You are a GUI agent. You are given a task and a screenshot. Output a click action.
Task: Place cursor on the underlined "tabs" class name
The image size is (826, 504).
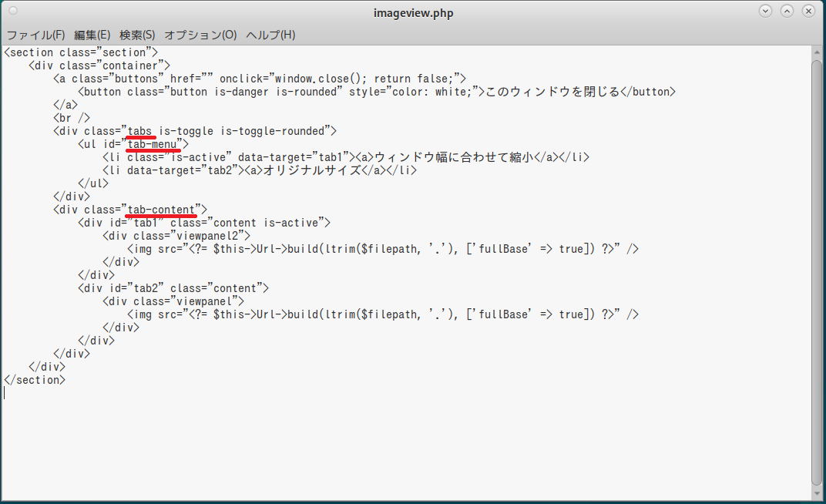point(142,131)
